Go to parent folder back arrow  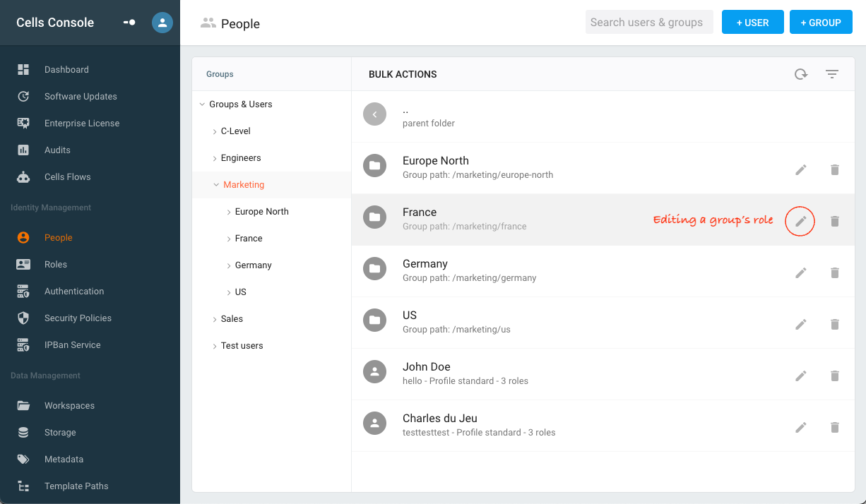pyautogui.click(x=374, y=114)
